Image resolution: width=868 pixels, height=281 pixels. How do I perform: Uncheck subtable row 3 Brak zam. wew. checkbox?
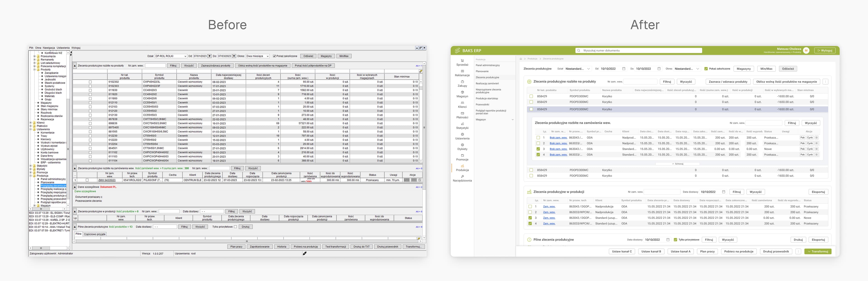coord(538,149)
